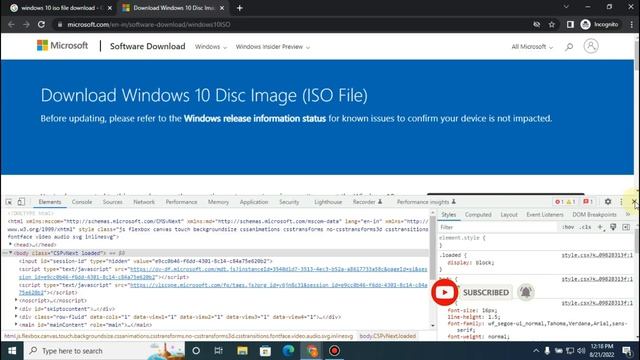Open the Performance insights tab
Screen dimensions: 640x360
[x=426, y=202]
